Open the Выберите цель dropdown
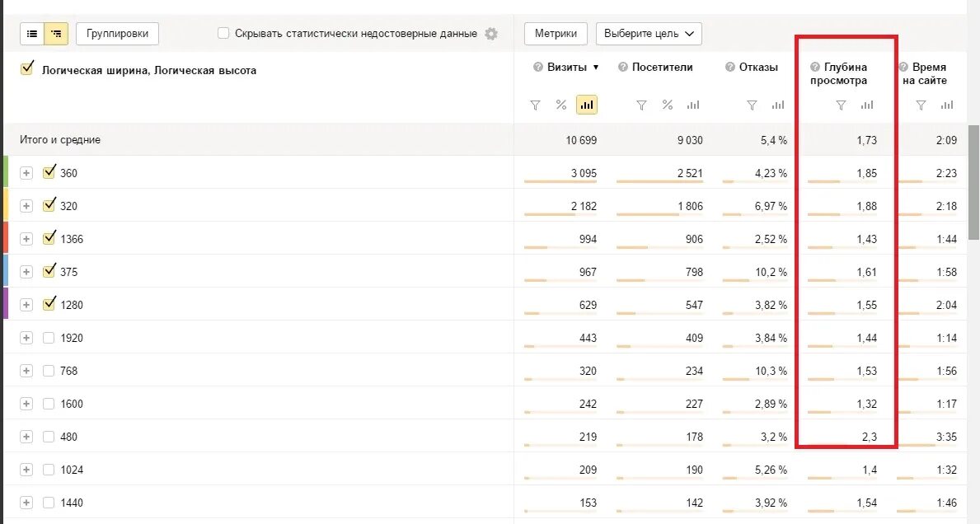The width and height of the screenshot is (980, 524). [649, 34]
